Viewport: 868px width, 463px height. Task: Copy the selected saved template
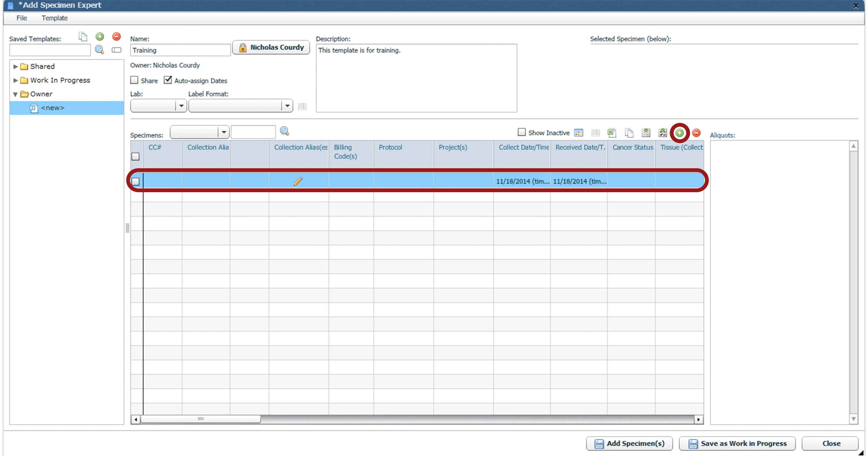tap(83, 36)
